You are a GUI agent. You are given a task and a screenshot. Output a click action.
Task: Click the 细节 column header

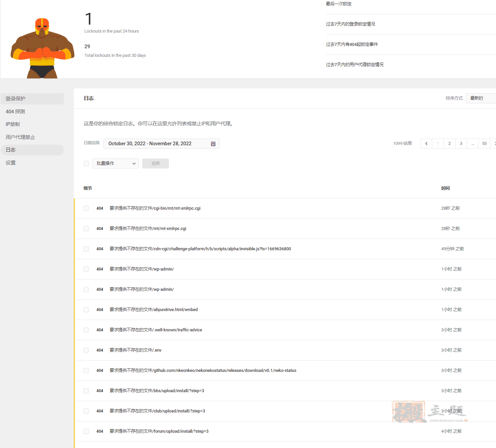88,188
